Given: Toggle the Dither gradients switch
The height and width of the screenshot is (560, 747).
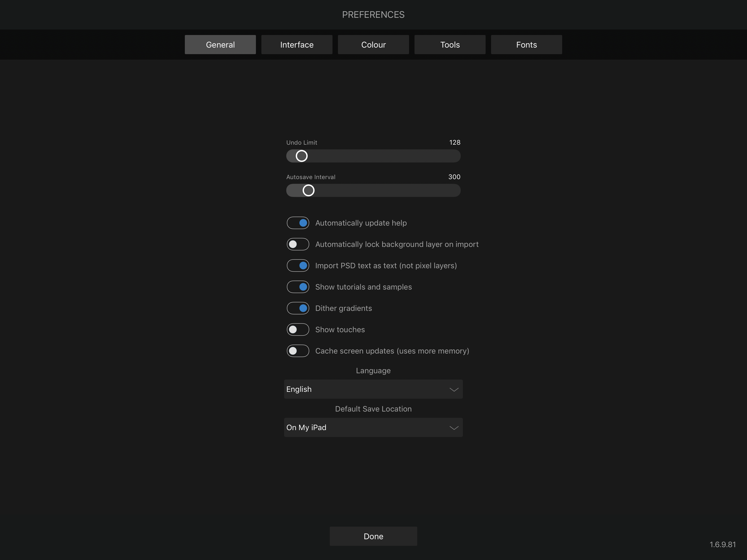Looking at the screenshot, I should point(298,308).
